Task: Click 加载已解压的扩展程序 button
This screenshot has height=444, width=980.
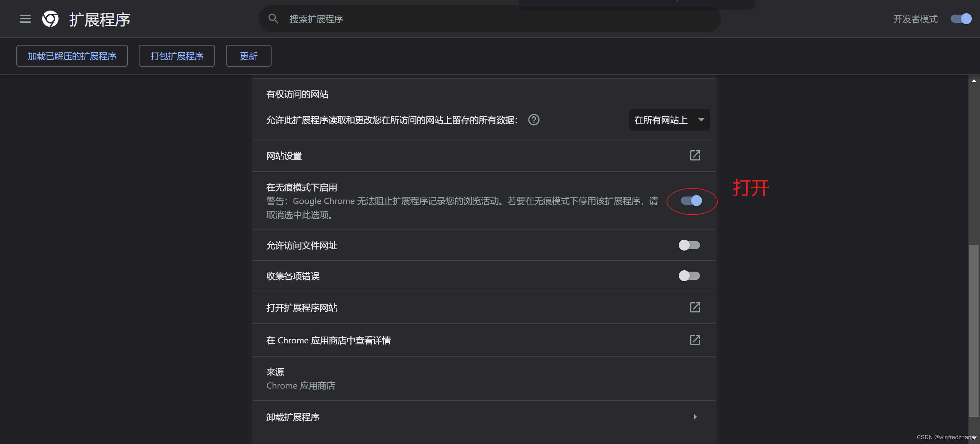Action: pyautogui.click(x=72, y=56)
